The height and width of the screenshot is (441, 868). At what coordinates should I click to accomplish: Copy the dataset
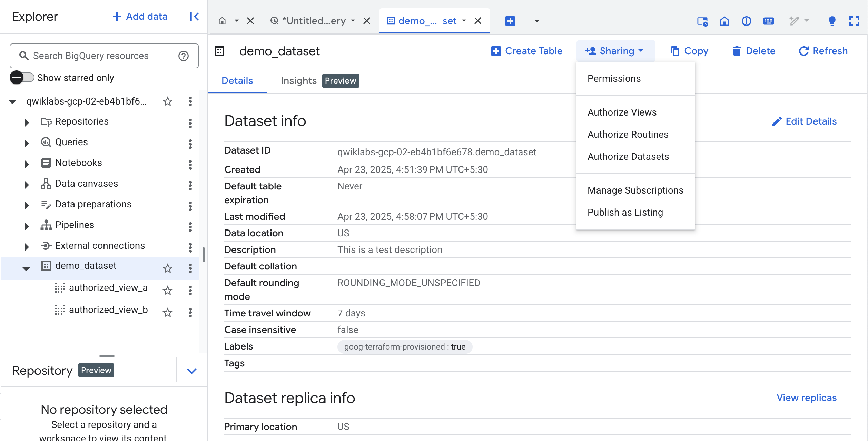click(689, 51)
